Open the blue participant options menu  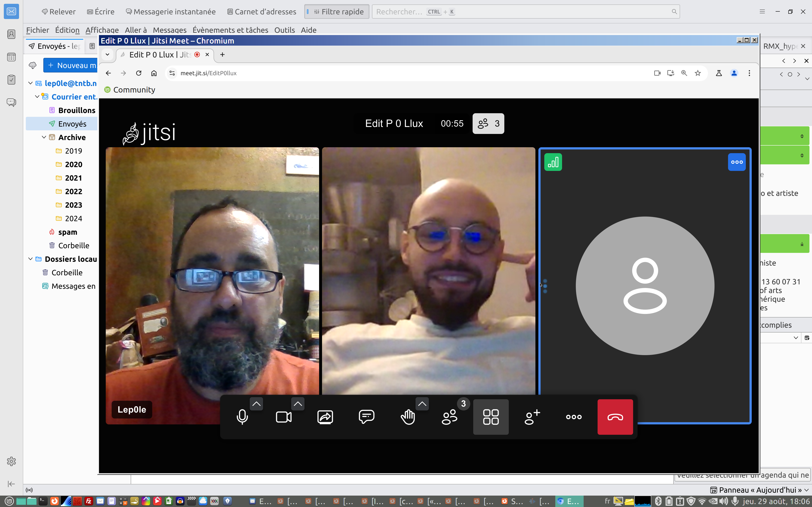pyautogui.click(x=737, y=162)
